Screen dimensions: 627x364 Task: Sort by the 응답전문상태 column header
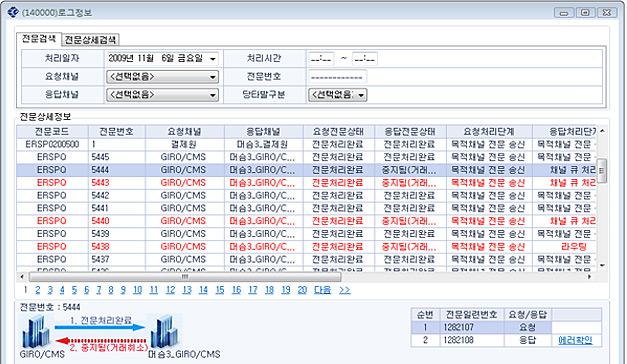(x=410, y=132)
